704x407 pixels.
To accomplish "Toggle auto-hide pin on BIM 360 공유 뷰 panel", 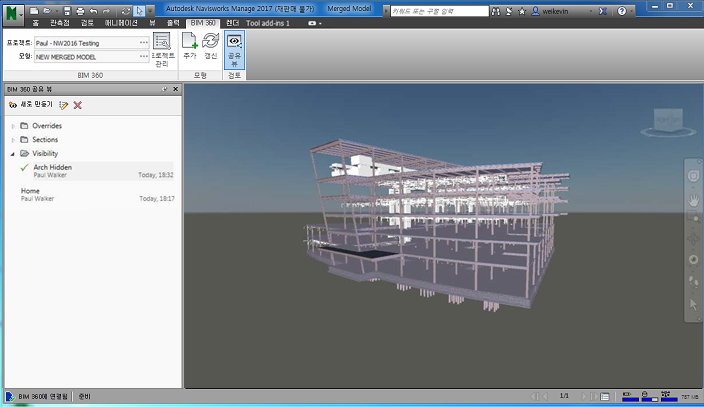I will (164, 89).
